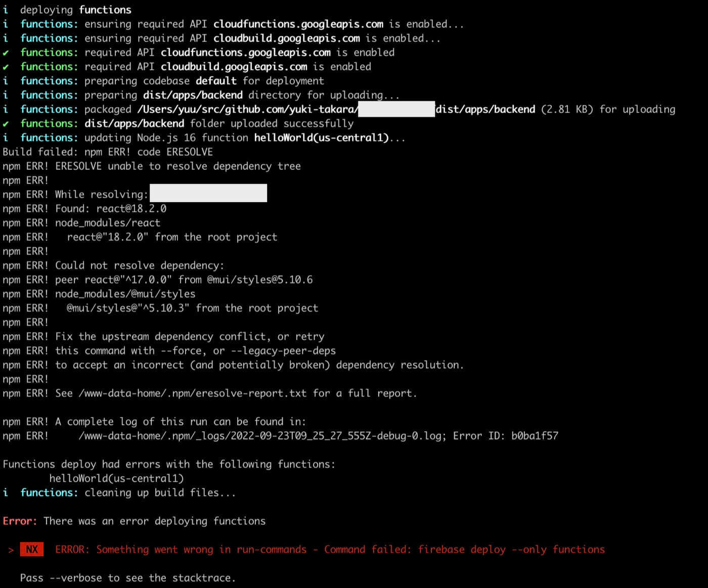Click 'Found: react@18.2.0' text
Screen dimensions: 708x588
[x=111, y=208]
